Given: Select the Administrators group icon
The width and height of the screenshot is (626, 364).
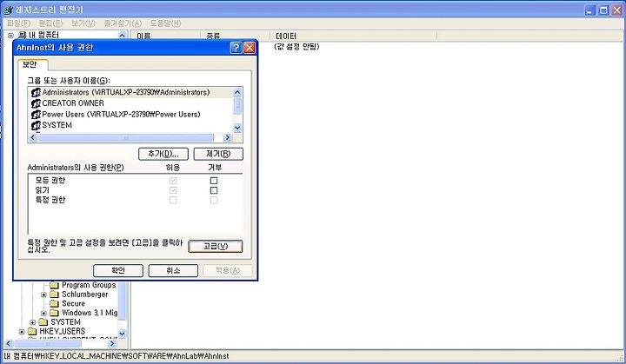Looking at the screenshot, I should [36, 93].
